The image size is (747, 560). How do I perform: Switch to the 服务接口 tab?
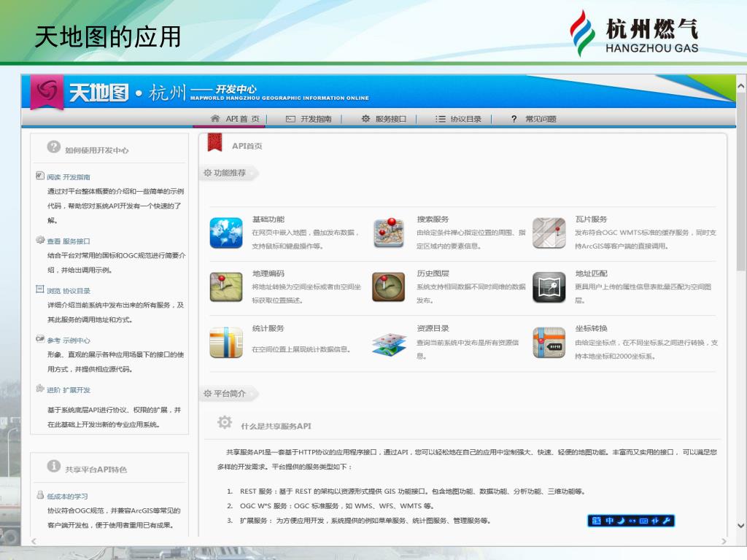click(384, 119)
